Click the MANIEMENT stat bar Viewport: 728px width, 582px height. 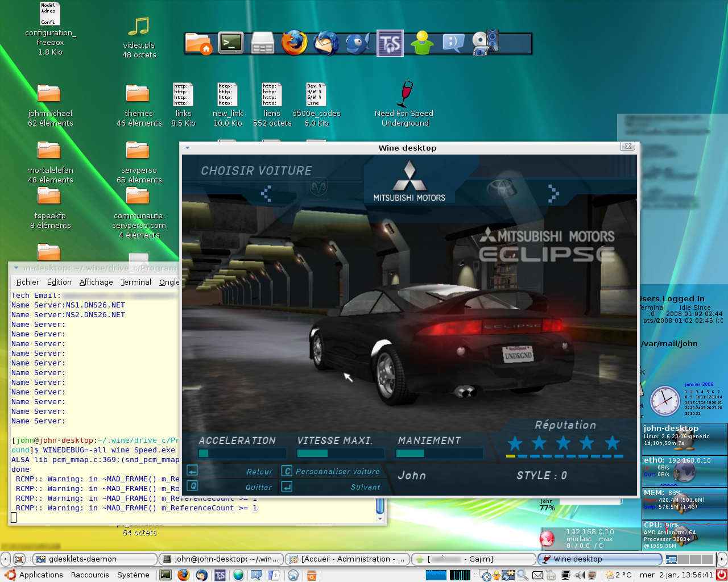[x=439, y=453]
